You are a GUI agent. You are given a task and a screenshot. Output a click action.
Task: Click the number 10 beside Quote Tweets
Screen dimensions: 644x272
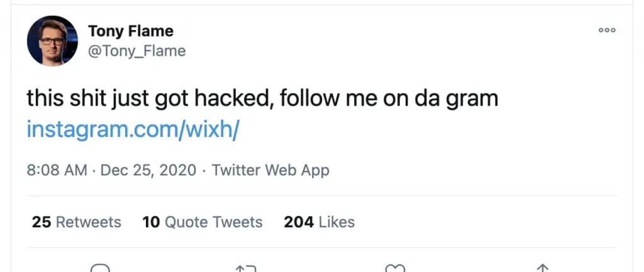click(151, 222)
